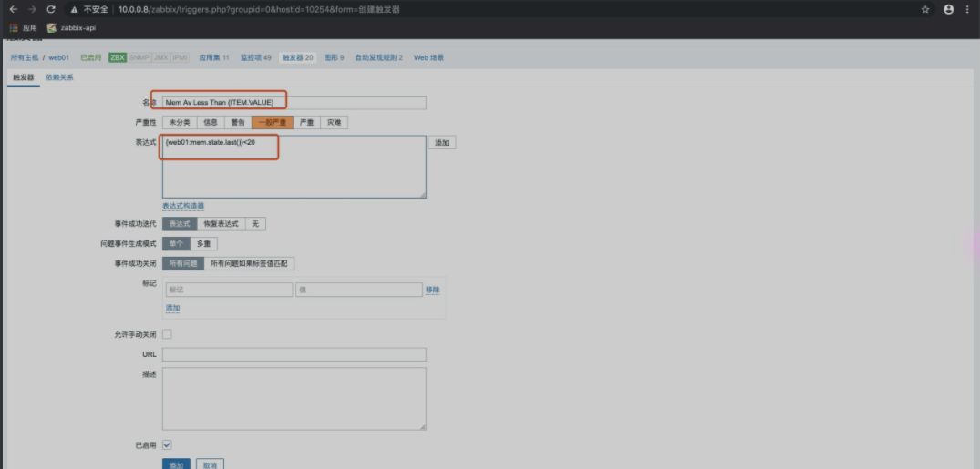Click the tag name 标记 field
Screen dimensions: 980x469
230,290
